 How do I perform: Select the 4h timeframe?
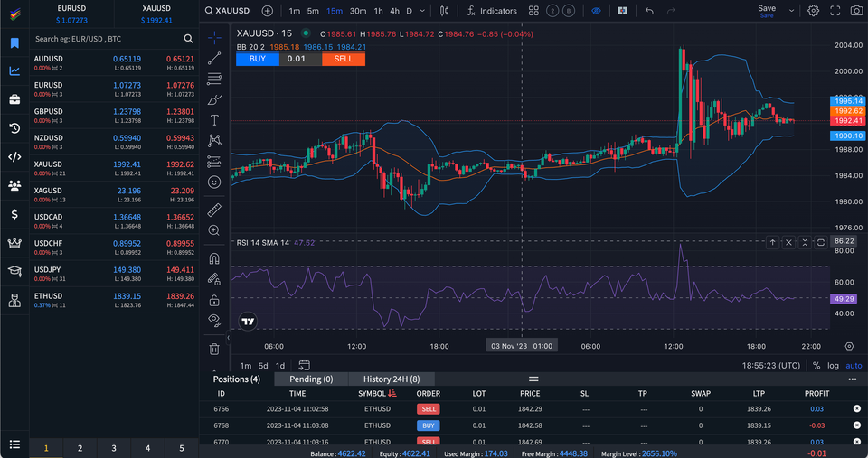coord(395,11)
